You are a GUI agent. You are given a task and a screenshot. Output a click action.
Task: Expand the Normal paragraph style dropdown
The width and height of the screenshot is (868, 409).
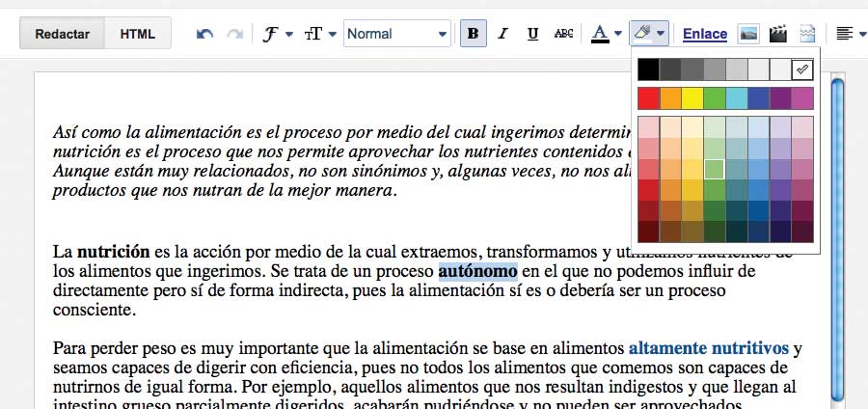tap(397, 34)
